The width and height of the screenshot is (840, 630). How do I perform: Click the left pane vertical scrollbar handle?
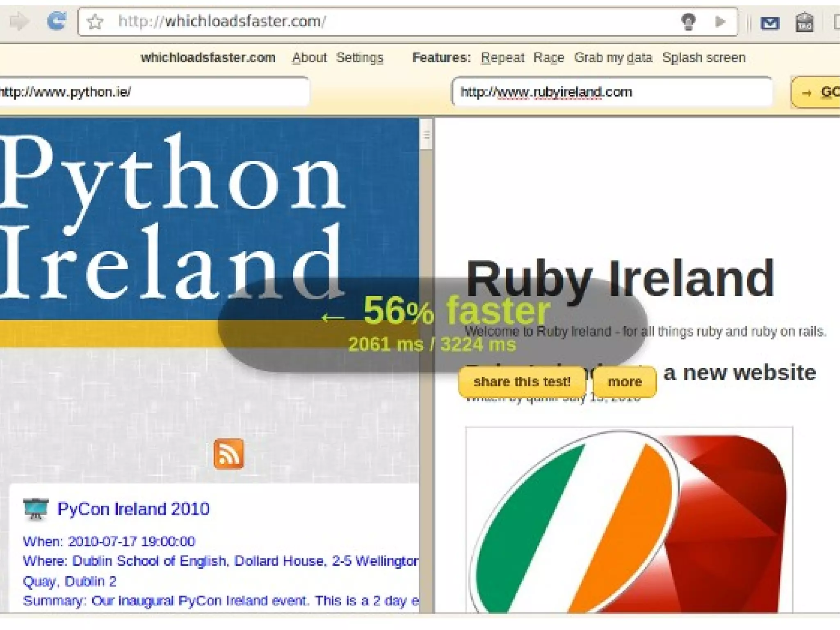tap(426, 135)
